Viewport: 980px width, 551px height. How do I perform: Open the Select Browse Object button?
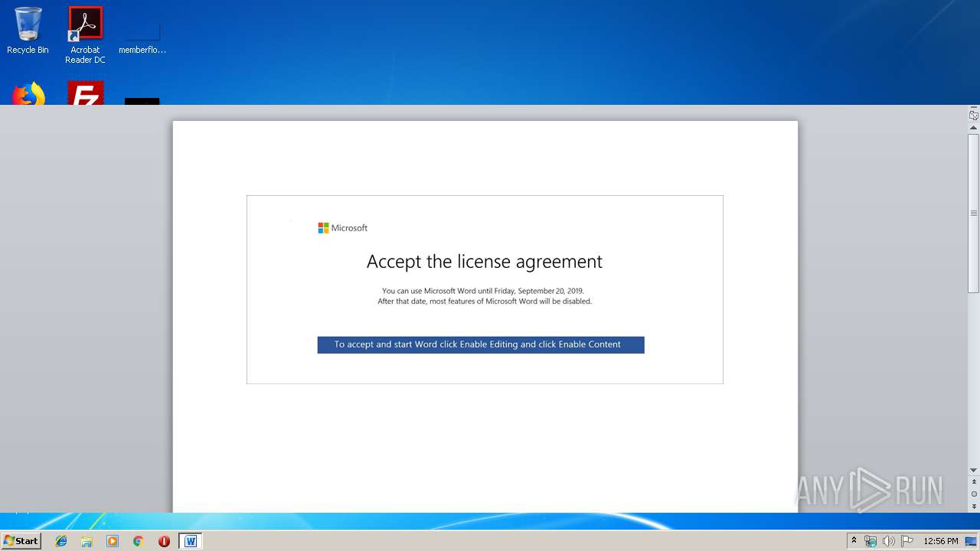pos(973,494)
